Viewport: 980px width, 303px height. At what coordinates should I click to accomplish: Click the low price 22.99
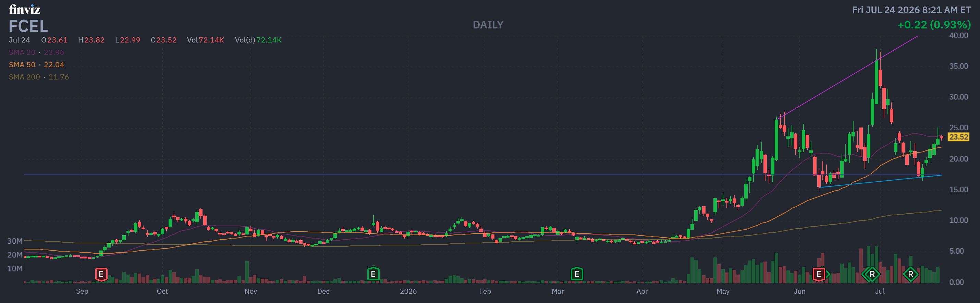(130, 40)
